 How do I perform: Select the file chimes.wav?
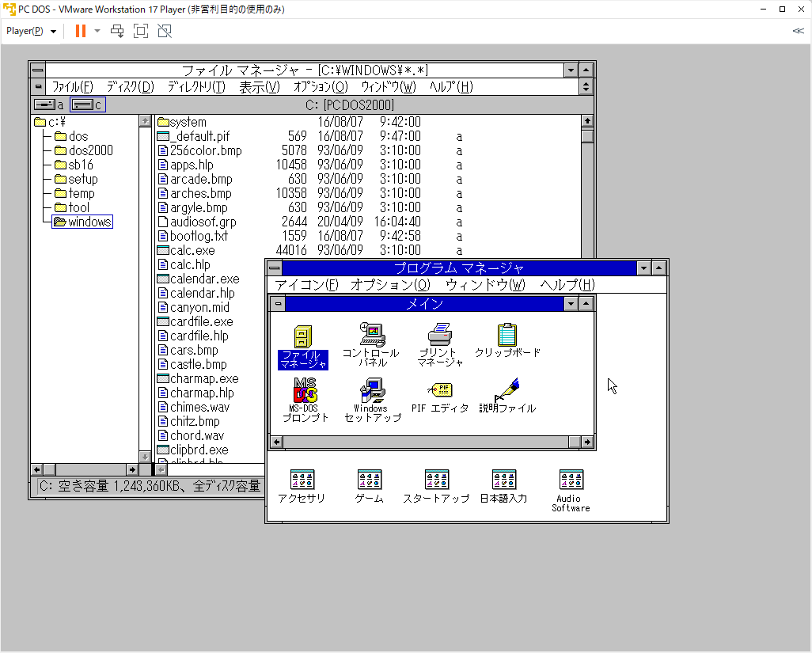click(x=193, y=407)
